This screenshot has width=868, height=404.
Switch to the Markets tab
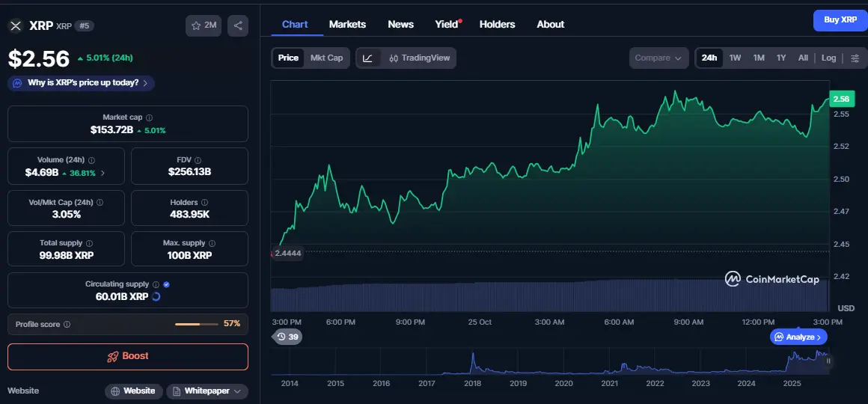[x=347, y=24]
